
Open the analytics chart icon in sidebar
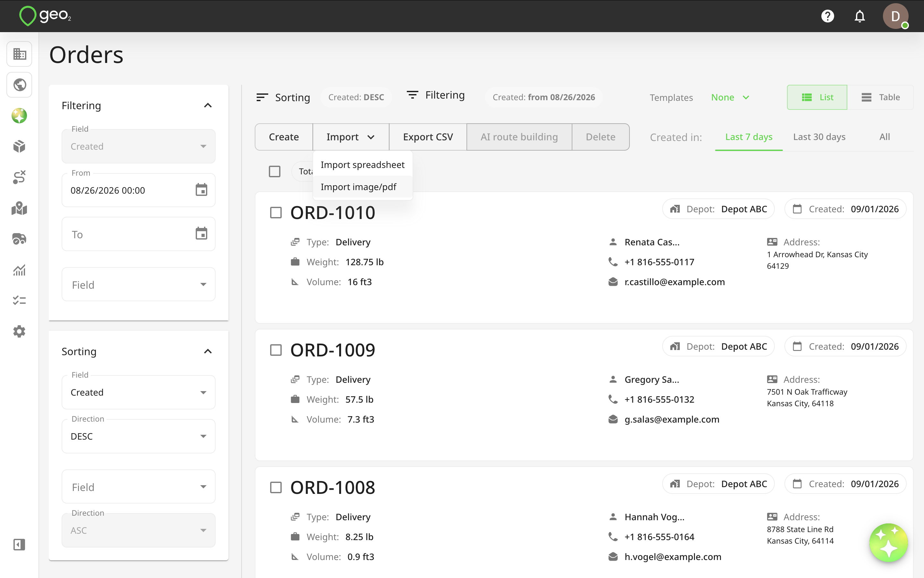20,270
